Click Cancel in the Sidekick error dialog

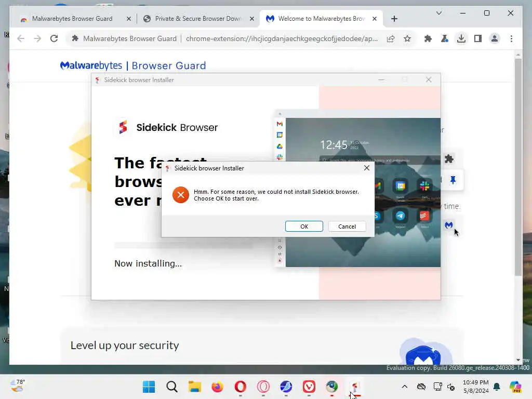pyautogui.click(x=347, y=227)
